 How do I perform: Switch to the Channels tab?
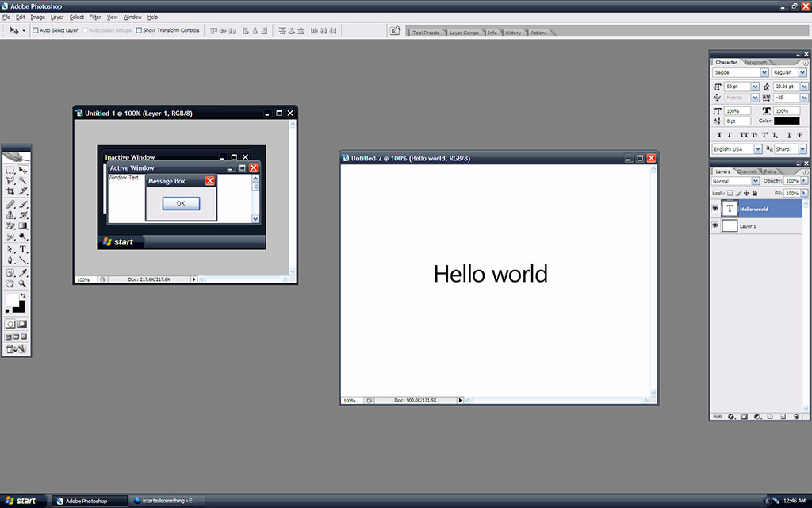pyautogui.click(x=747, y=171)
